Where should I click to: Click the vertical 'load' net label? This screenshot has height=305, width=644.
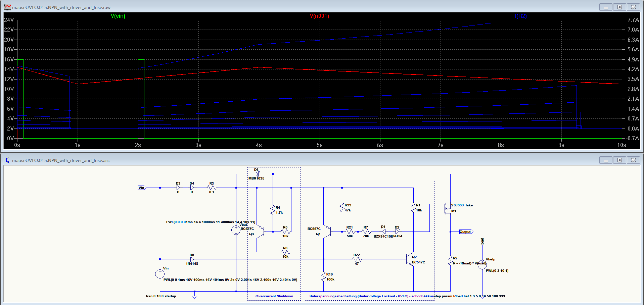pos(482,241)
